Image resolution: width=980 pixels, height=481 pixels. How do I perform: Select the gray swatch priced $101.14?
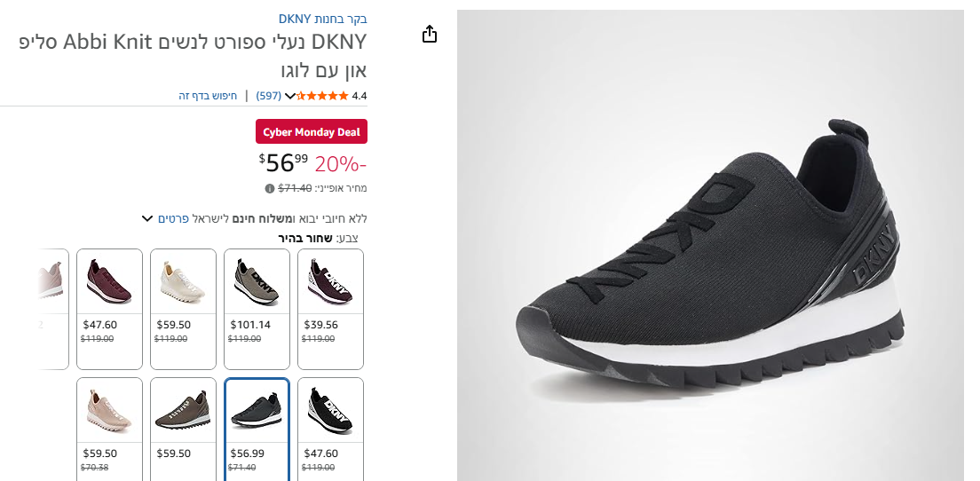(257, 308)
